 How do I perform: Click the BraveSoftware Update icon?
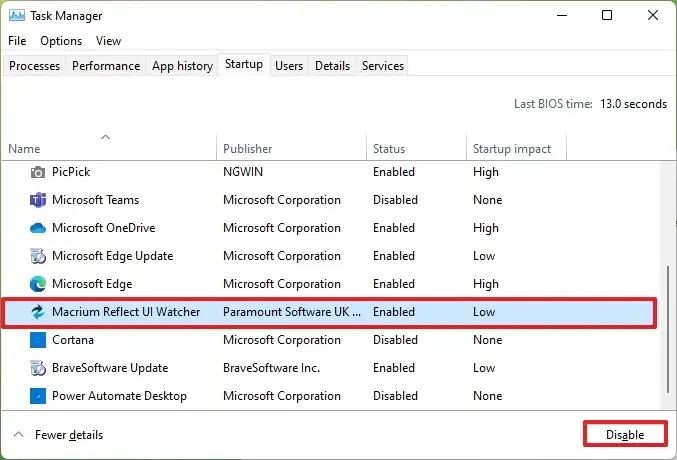tap(38, 368)
